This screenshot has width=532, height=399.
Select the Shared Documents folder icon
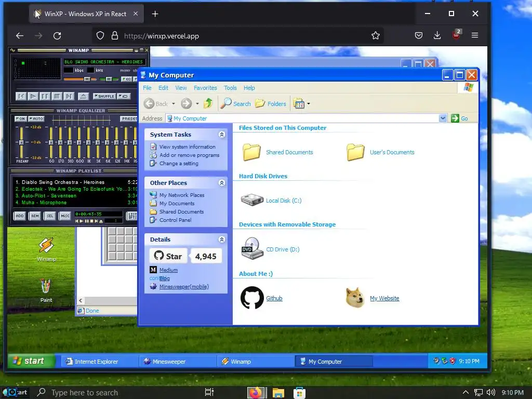coord(251,152)
